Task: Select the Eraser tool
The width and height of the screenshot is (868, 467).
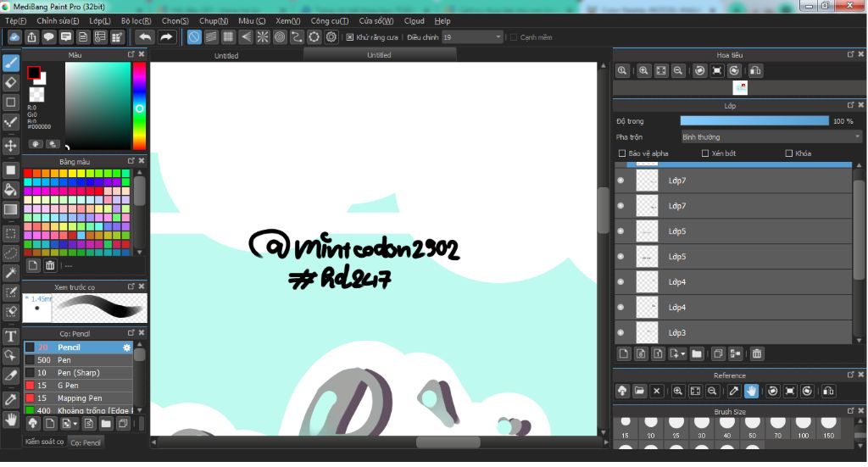Action: pos(10,82)
